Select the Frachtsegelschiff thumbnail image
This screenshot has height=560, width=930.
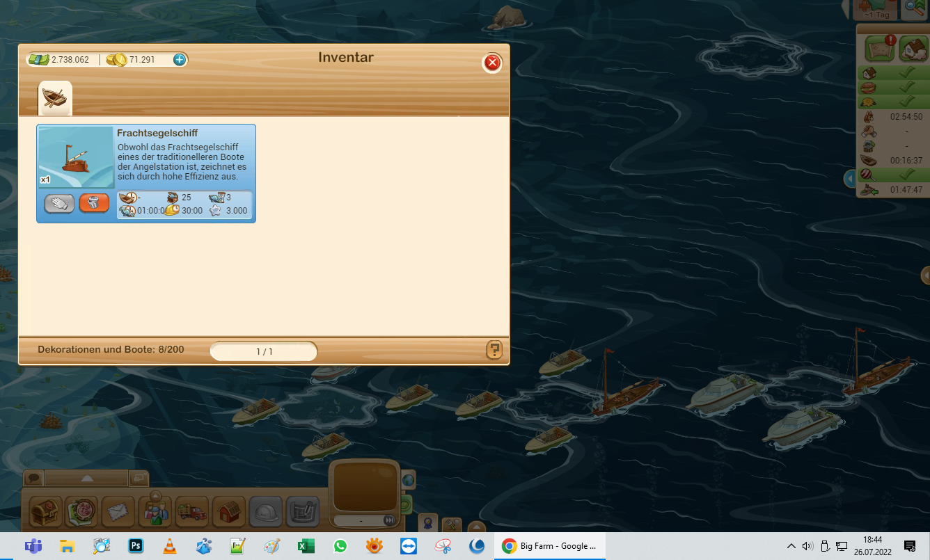point(76,157)
